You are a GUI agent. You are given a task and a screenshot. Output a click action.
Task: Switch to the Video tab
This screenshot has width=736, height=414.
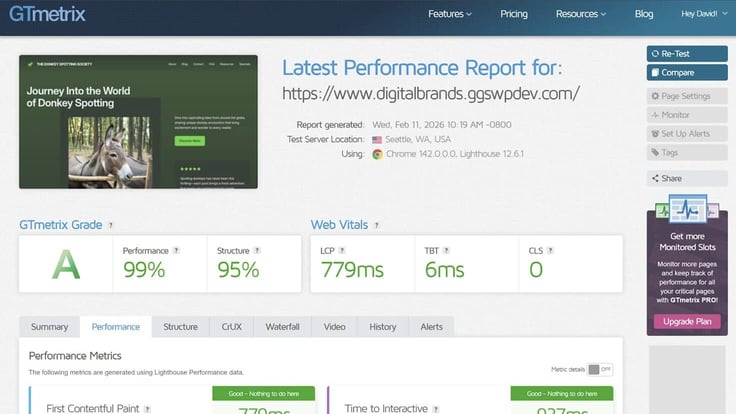click(334, 327)
